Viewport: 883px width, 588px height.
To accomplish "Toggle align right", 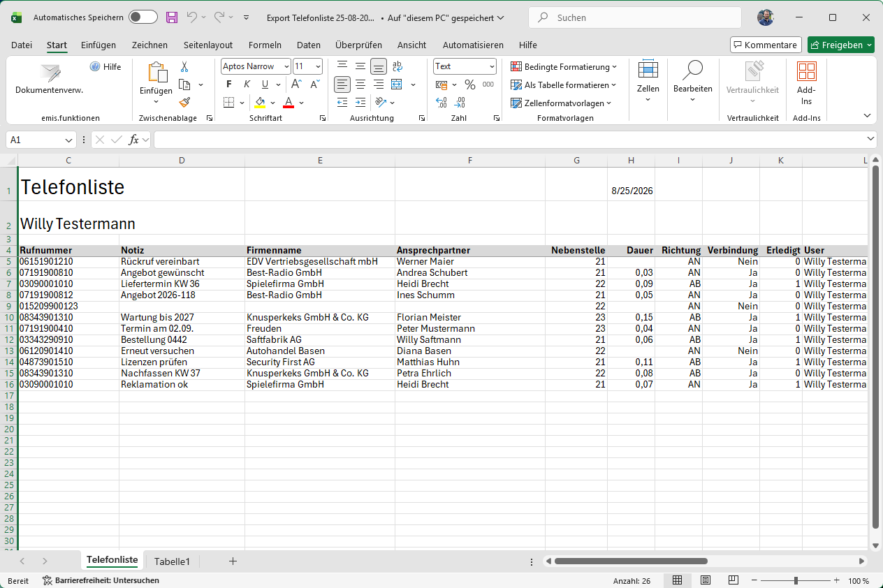I will pos(379,84).
